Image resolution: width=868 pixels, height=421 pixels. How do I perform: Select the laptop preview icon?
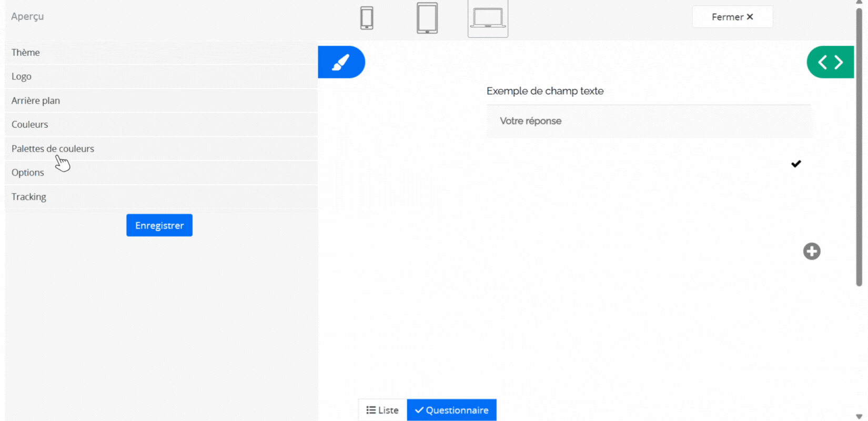click(488, 18)
